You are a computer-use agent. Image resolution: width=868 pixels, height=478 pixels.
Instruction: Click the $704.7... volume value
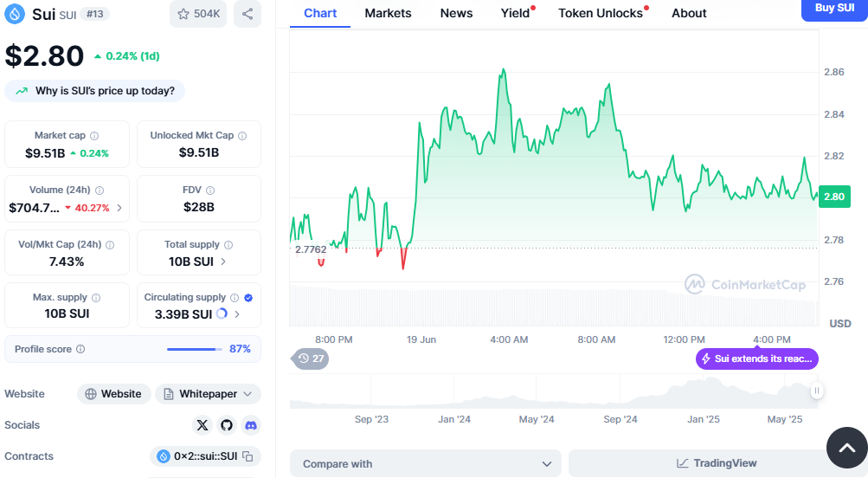[x=35, y=209]
